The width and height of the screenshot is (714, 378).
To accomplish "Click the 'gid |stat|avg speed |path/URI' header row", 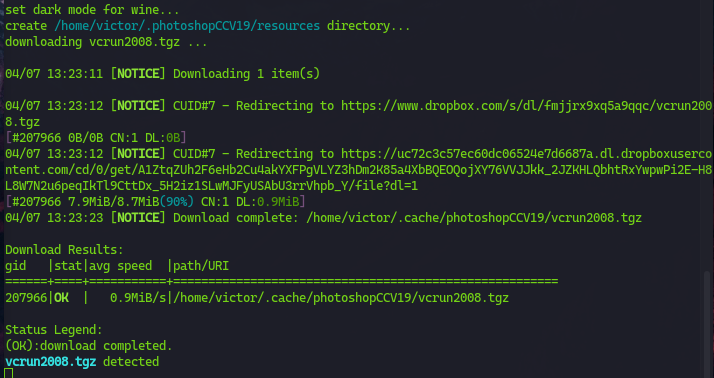I will (x=117, y=266).
